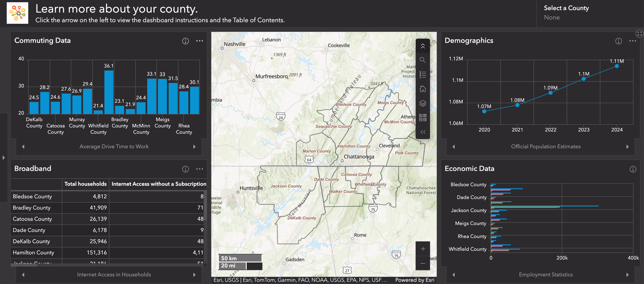The image size is (644, 284).
Task: Open the map legend list
Action: tap(423, 74)
